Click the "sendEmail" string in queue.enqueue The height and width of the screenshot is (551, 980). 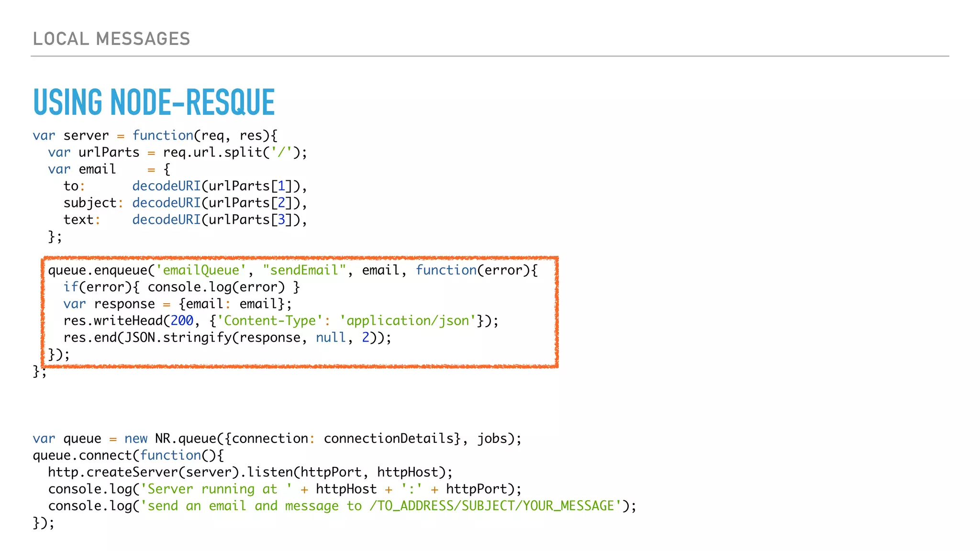[304, 270]
